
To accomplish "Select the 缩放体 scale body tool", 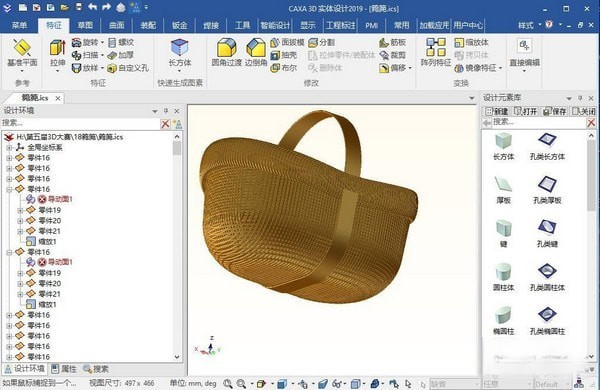I will coord(471,42).
